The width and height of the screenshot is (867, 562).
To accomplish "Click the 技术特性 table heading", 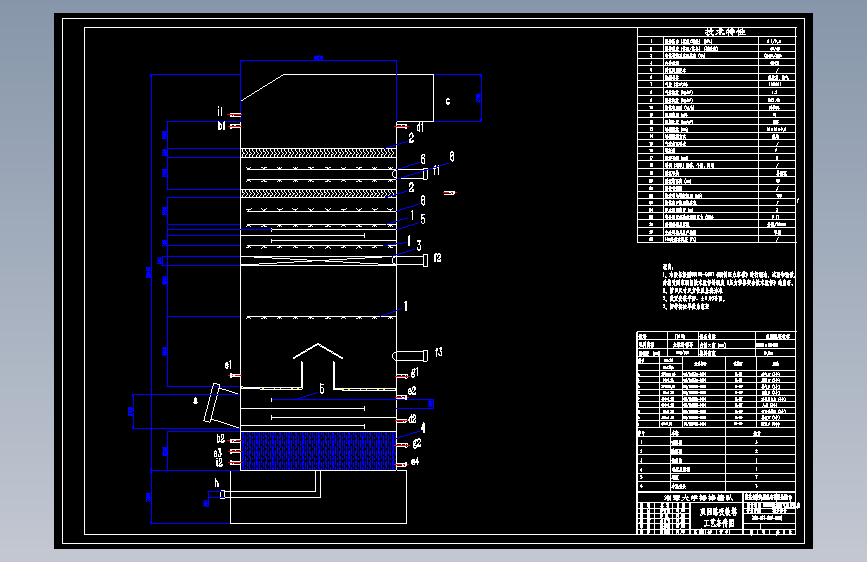I will coord(724,32).
